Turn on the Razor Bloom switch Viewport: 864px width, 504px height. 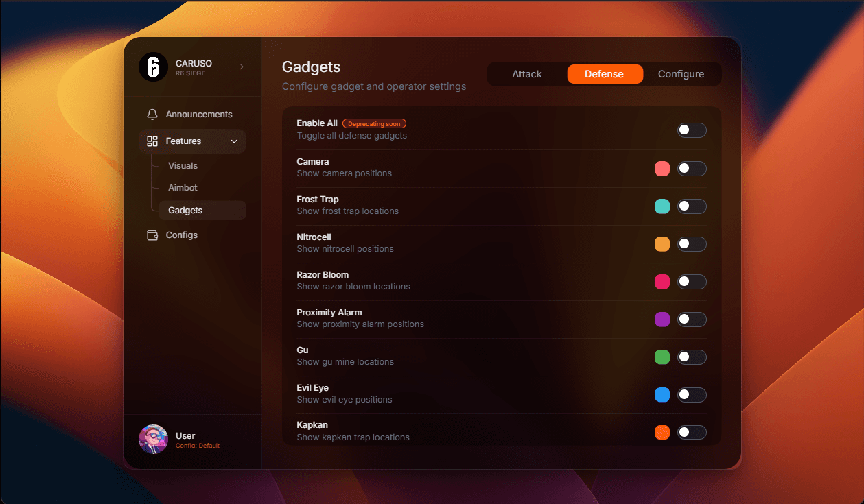click(x=692, y=282)
